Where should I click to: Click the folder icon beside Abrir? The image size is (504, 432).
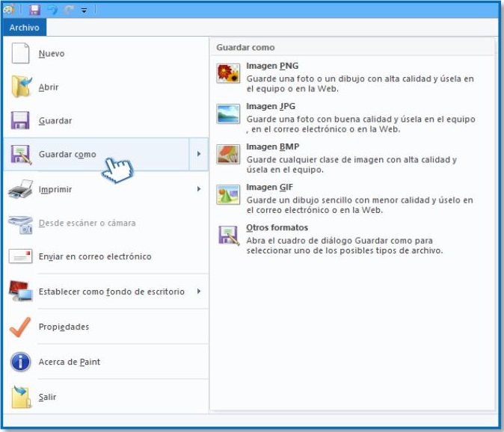(21, 87)
